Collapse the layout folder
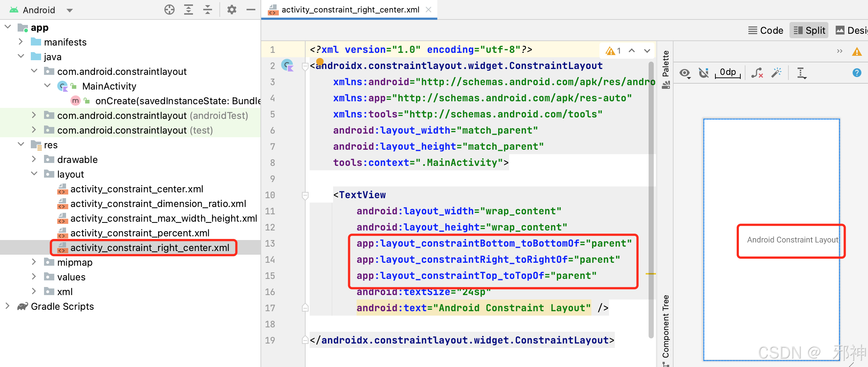The width and height of the screenshot is (868, 367). click(x=34, y=174)
